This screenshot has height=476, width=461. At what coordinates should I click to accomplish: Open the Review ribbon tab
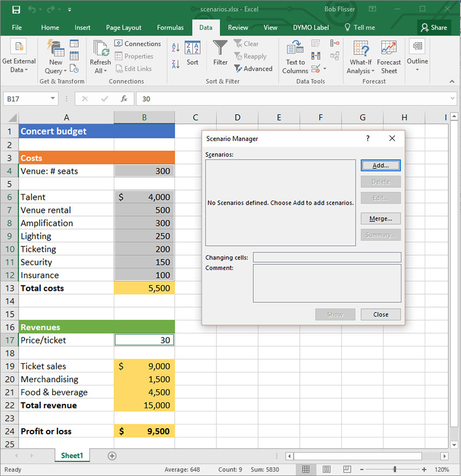point(238,28)
